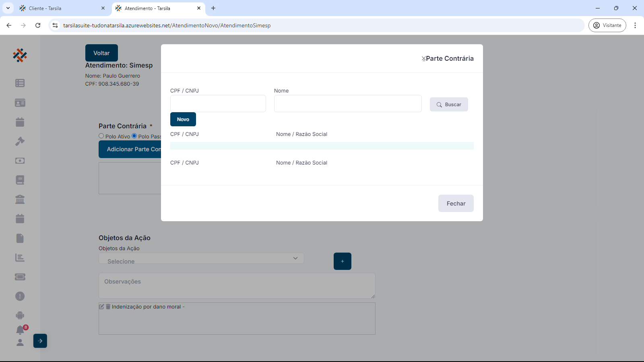Viewport: 644px width, 362px height.
Task: Click the Novo button in the dialog
Action: point(183,119)
